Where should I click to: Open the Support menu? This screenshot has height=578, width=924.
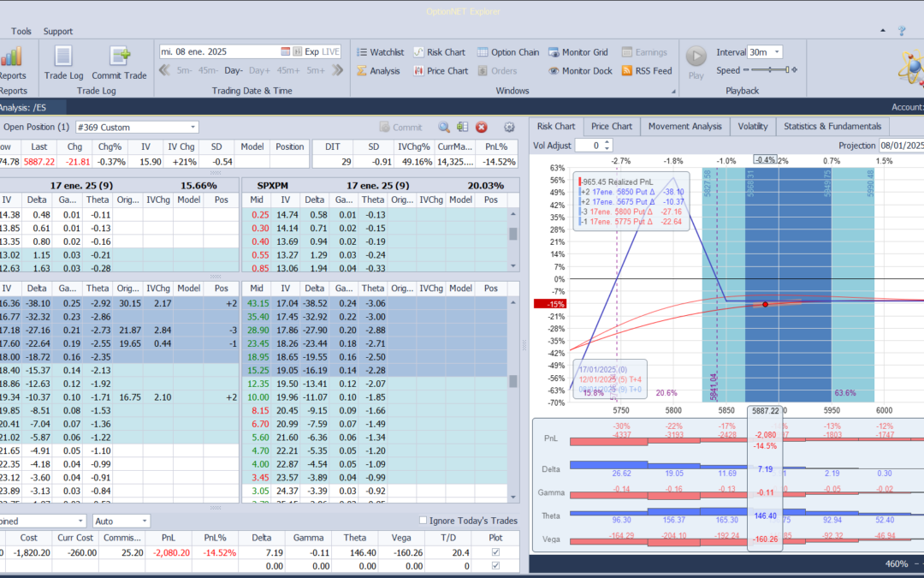click(x=58, y=32)
